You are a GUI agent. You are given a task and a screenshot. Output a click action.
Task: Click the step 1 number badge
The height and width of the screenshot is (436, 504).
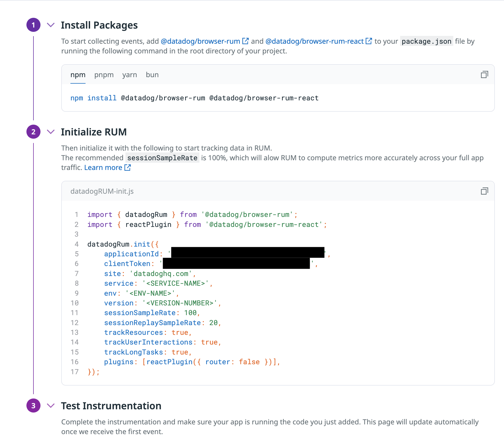click(x=33, y=25)
